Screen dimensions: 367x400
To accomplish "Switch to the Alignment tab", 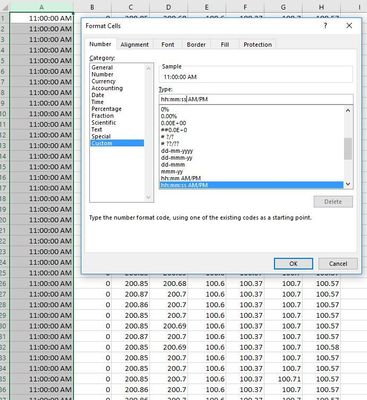I will [134, 44].
